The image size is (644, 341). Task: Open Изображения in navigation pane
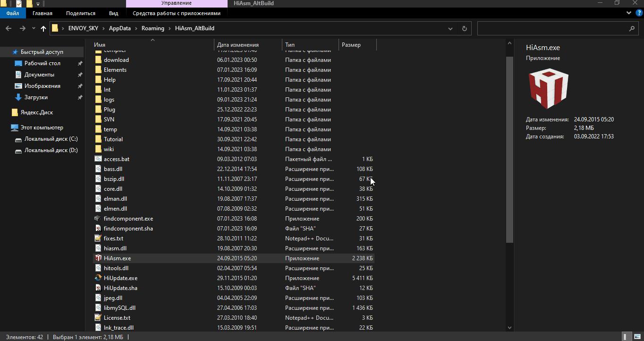[42, 86]
